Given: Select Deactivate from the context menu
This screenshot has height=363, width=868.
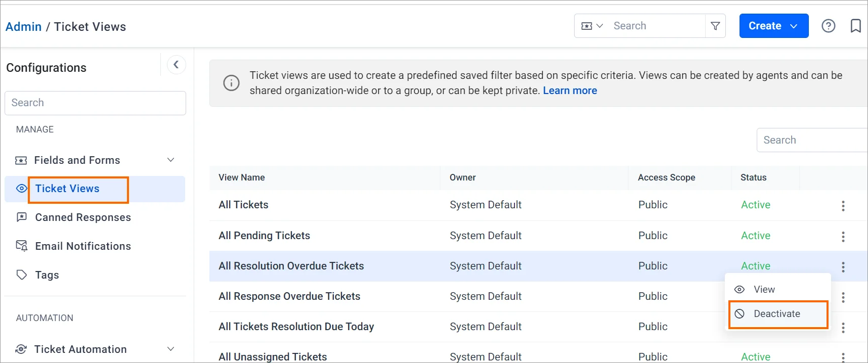Looking at the screenshot, I should 777,314.
